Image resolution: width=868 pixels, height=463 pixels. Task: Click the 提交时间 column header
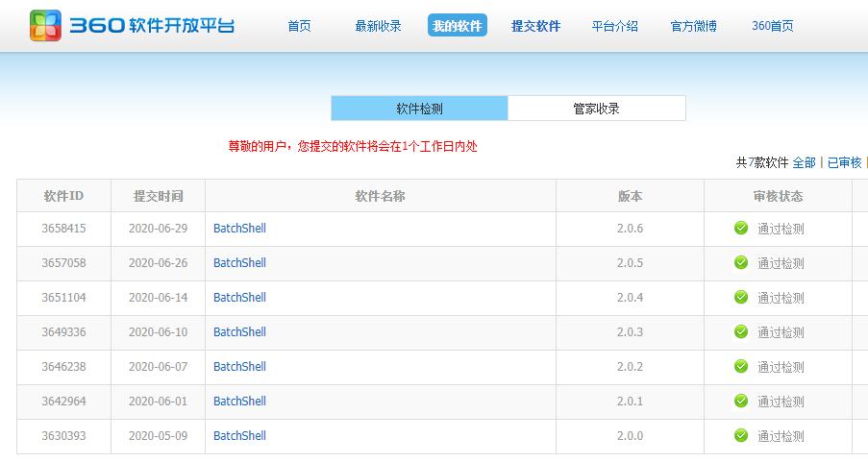point(159,196)
